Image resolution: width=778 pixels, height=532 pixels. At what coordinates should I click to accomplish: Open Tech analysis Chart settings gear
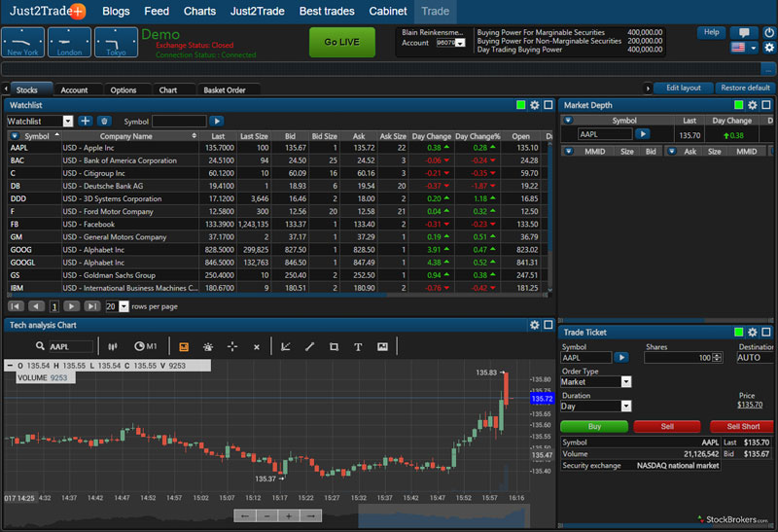click(534, 325)
